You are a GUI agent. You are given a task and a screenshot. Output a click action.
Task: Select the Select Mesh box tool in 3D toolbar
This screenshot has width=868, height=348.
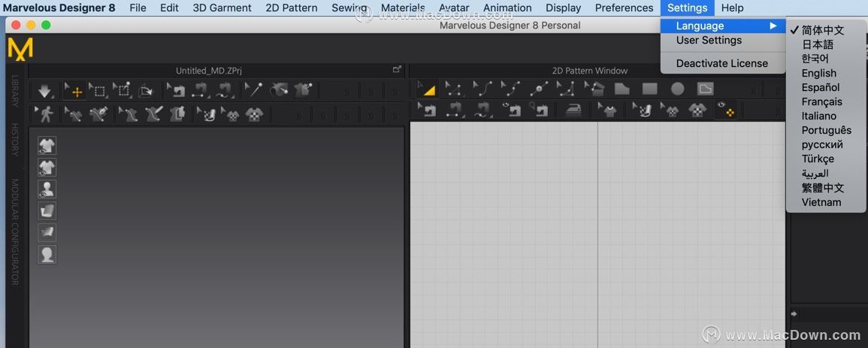[98, 91]
